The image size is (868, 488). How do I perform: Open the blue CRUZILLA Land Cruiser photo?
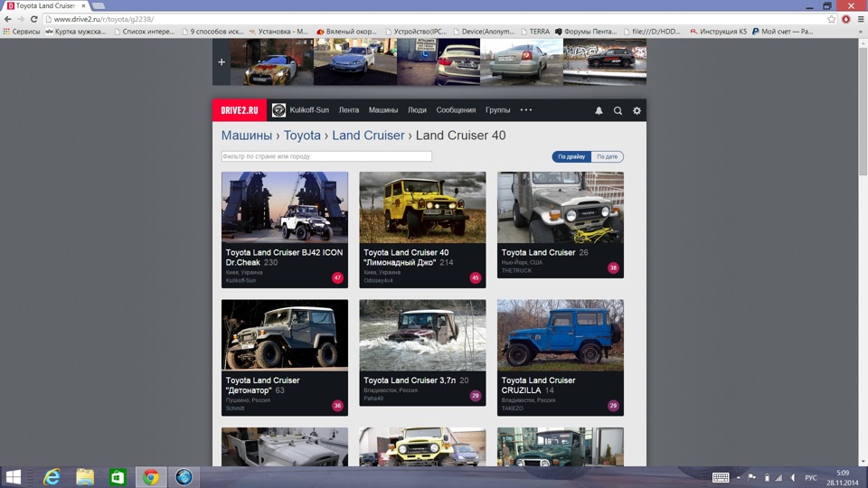point(561,335)
